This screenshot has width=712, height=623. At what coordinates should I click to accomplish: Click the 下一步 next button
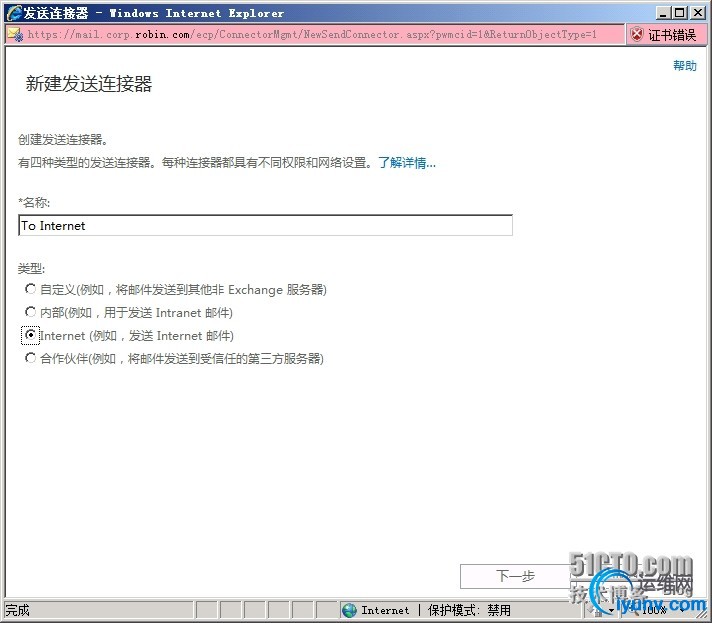[x=515, y=576]
